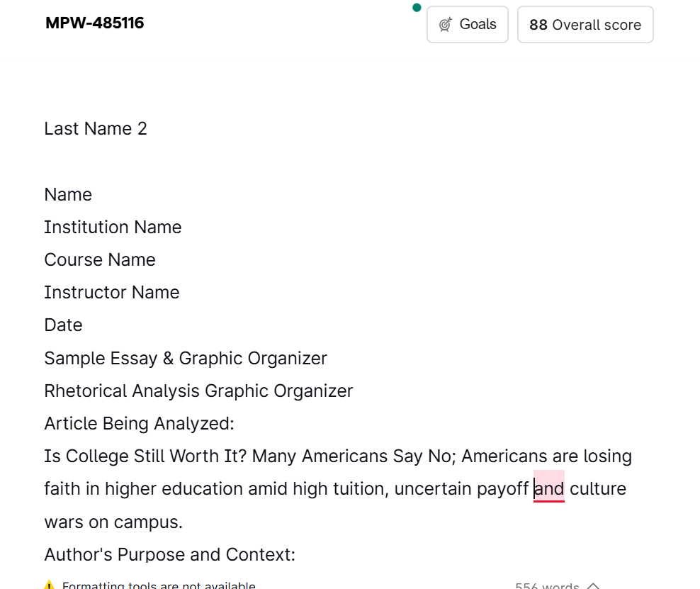700x589 pixels.
Task: Click the underlined word 'and' suggestion
Action: click(x=549, y=488)
